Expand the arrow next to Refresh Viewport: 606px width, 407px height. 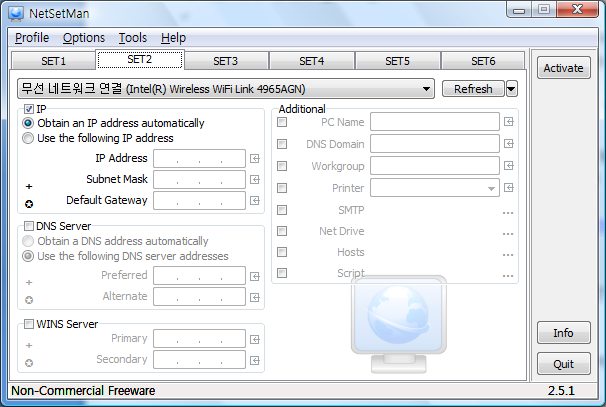pos(511,89)
